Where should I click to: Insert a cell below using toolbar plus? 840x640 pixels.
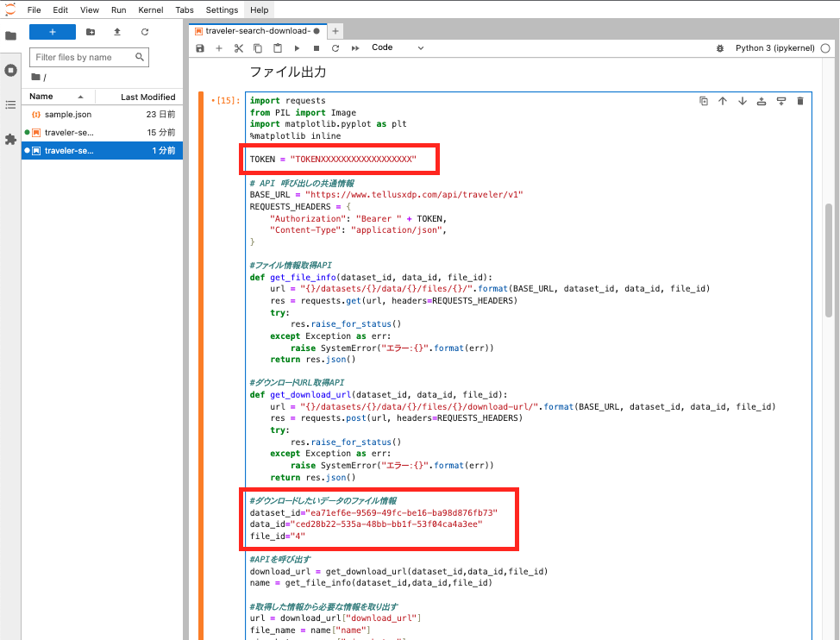click(219, 48)
